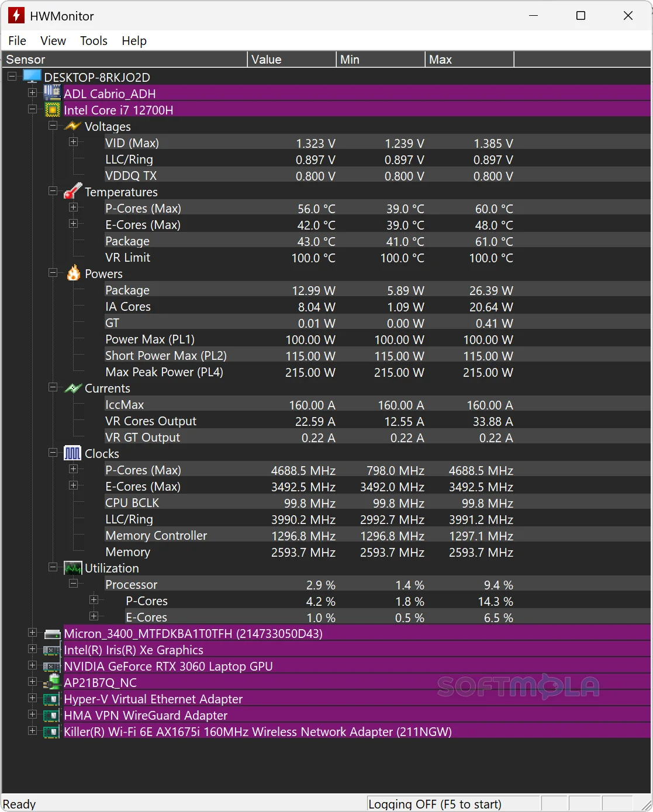The image size is (653, 812).
Task: Maximize the HWMonitor window
Action: [581, 16]
